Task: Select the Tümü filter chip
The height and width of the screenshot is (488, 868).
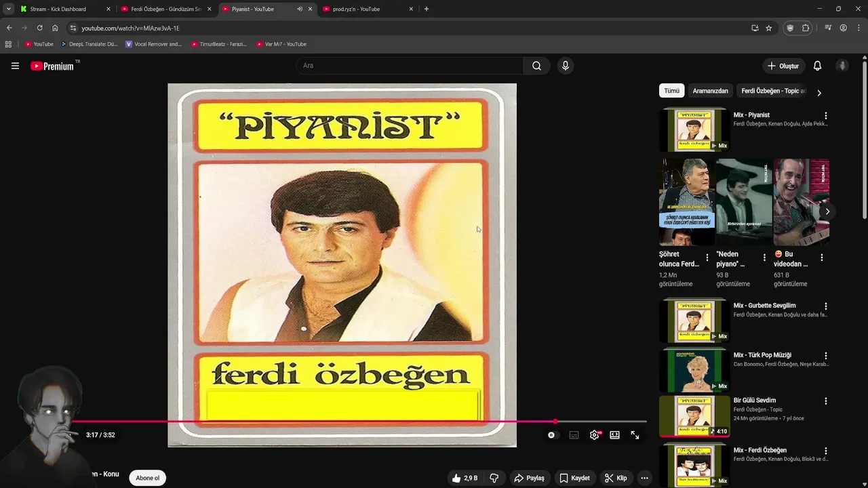Action: point(671,91)
